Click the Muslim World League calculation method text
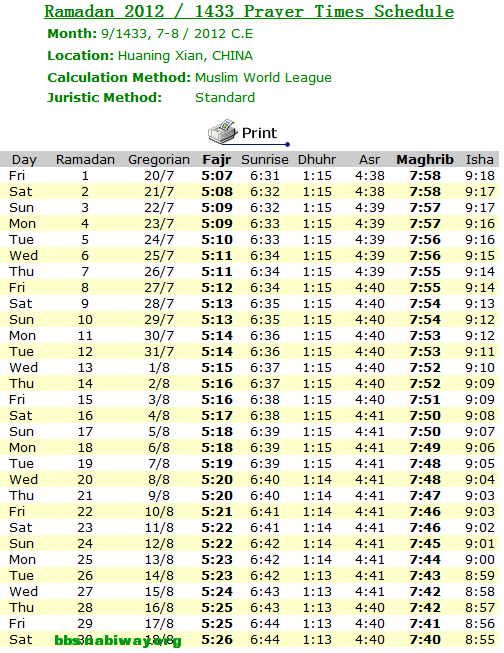 pyautogui.click(x=263, y=77)
